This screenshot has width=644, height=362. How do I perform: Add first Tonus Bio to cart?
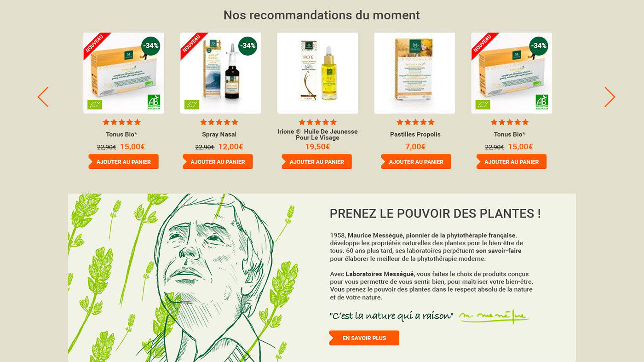[123, 162]
